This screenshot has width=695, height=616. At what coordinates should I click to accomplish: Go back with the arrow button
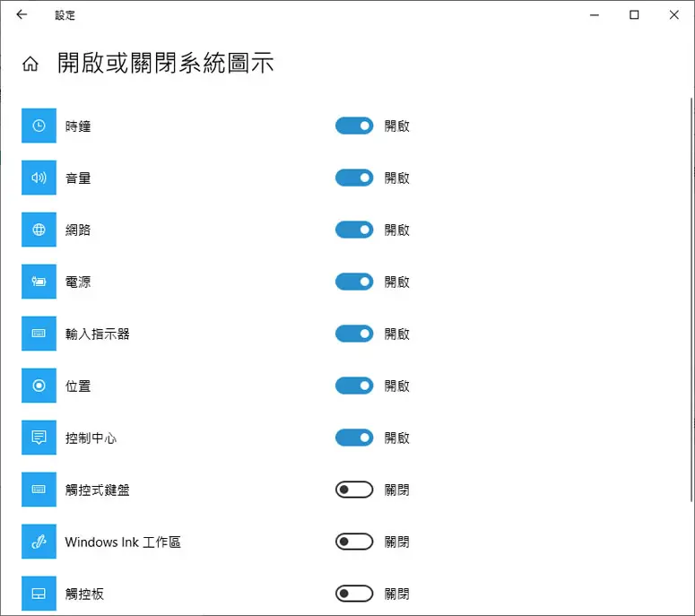pos(22,14)
